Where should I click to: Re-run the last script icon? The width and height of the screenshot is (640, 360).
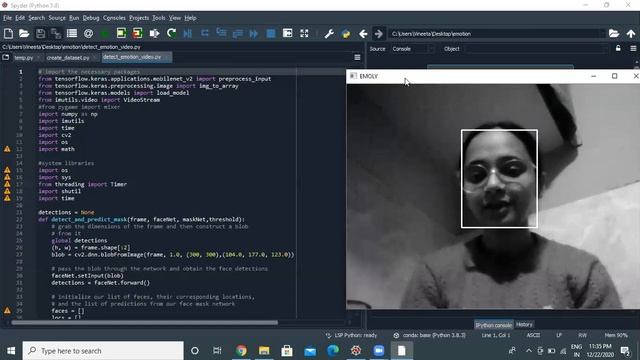[171, 33]
